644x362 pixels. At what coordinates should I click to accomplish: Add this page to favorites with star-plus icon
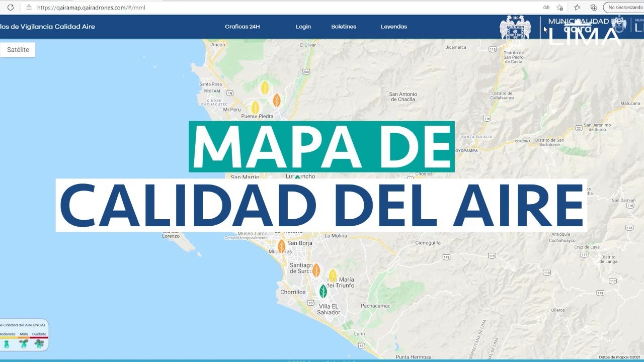point(559,8)
